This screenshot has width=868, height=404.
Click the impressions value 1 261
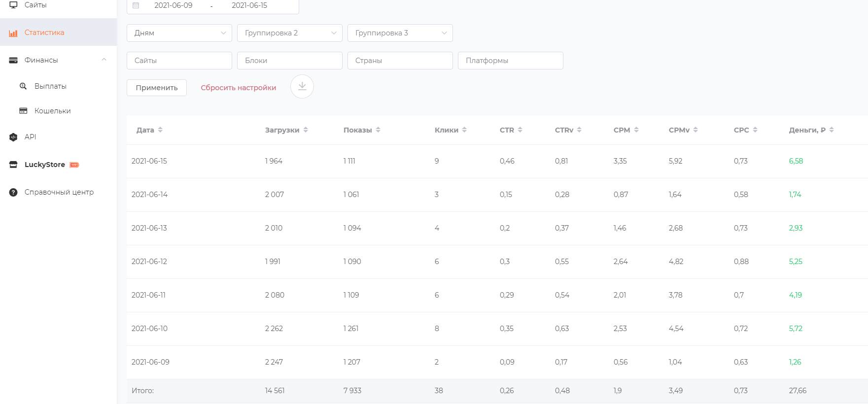coord(351,329)
